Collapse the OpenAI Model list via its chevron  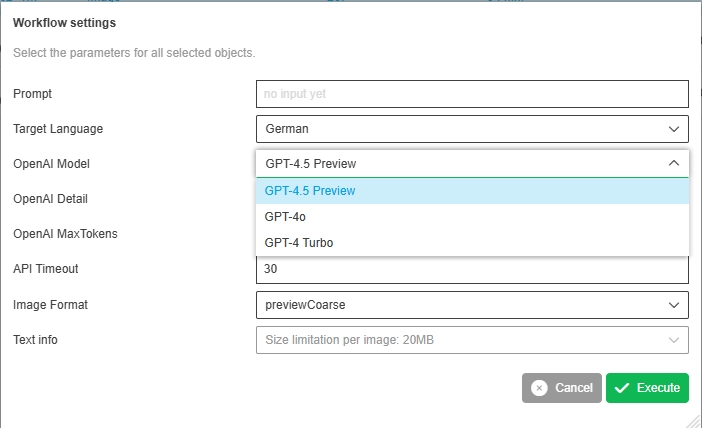[x=673, y=163]
